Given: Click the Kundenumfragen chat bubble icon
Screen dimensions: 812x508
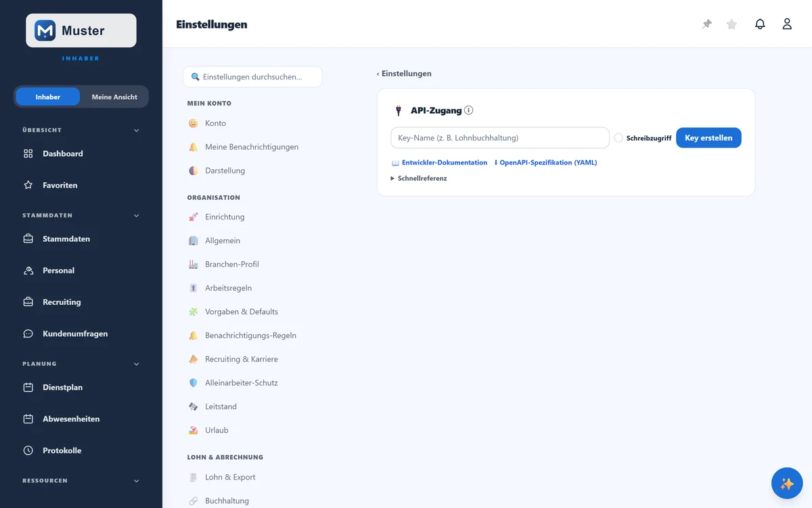Looking at the screenshot, I should click(28, 334).
